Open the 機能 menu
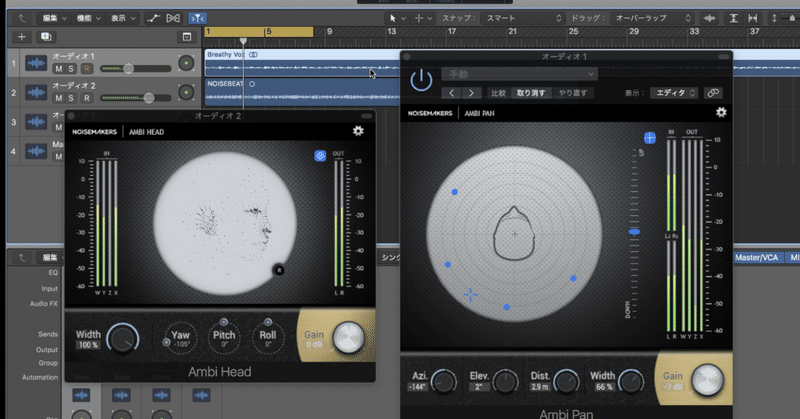 [x=88, y=18]
